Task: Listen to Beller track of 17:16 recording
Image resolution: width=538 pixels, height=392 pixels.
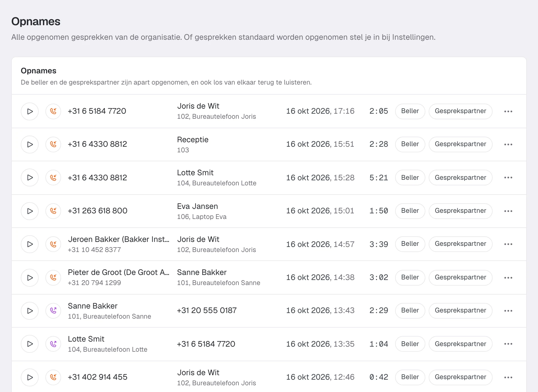Action: (x=410, y=111)
